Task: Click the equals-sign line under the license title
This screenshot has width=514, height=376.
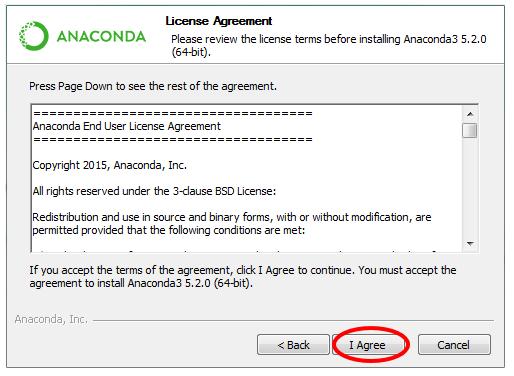Action: click(173, 139)
